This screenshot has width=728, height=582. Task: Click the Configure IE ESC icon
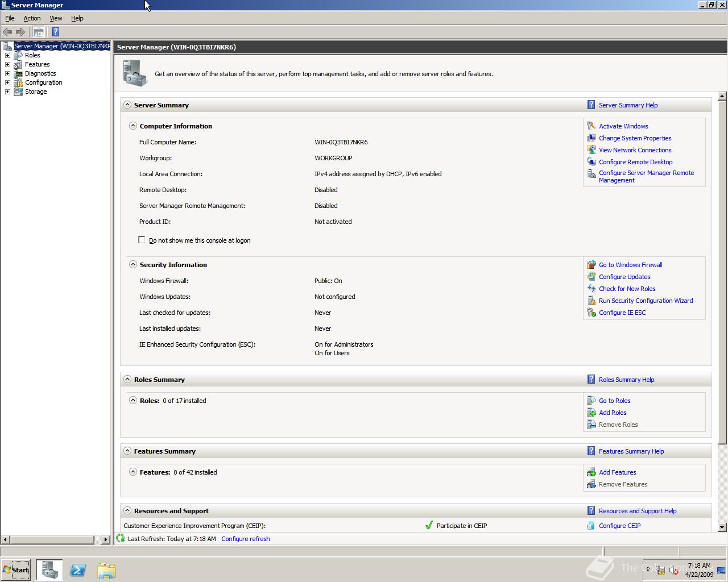tap(591, 312)
